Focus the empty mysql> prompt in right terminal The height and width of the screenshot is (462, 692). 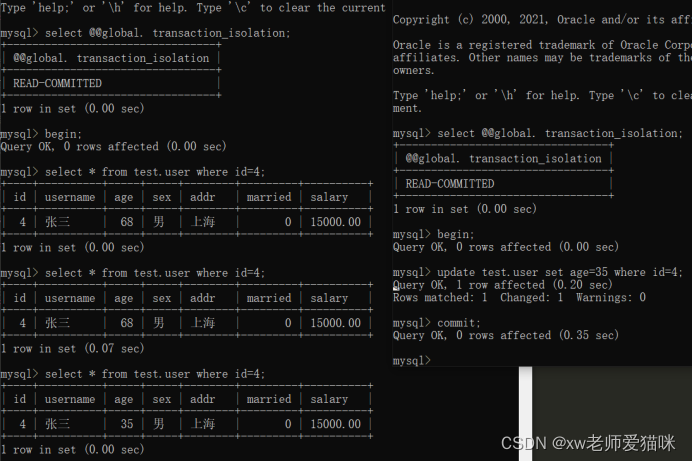(412, 361)
